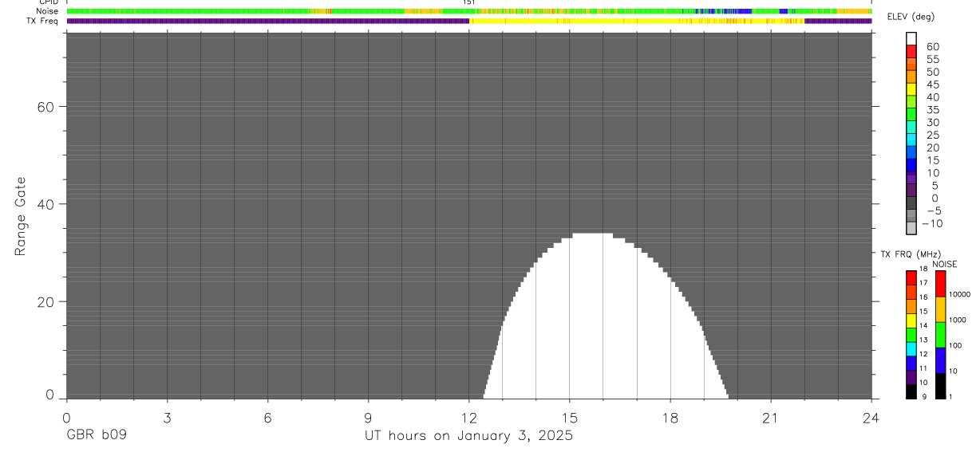Pick the cyan swatch in the TX FRQ legend
Viewport: 980px width, 452px height.
tap(911, 350)
